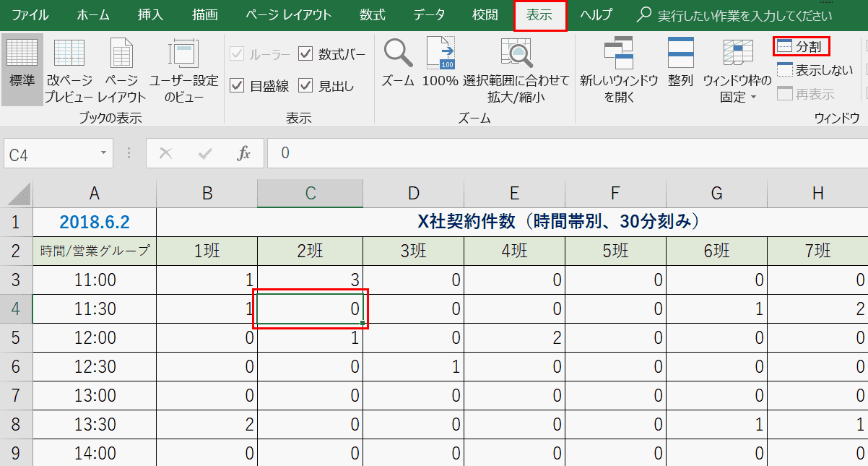Screen dimensions: 868x466
Task: Select row 9 header
Action: tap(17, 453)
